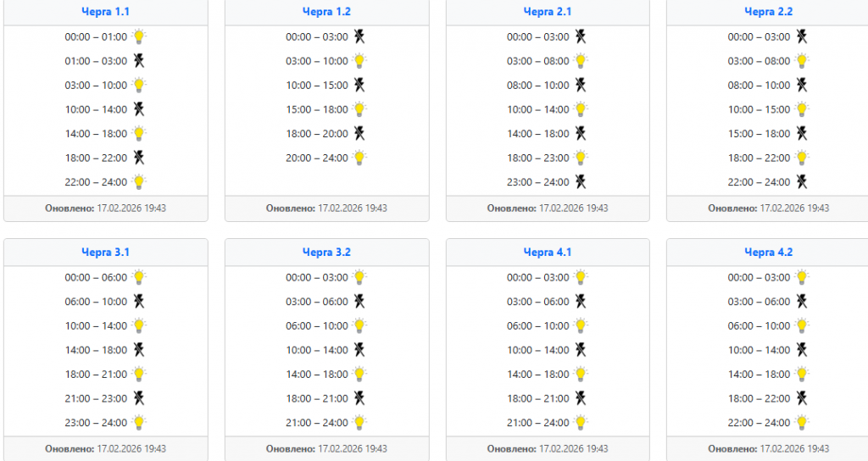Open the Черга 3.2 heading link
Screen dimensions: 868x461
(326, 253)
